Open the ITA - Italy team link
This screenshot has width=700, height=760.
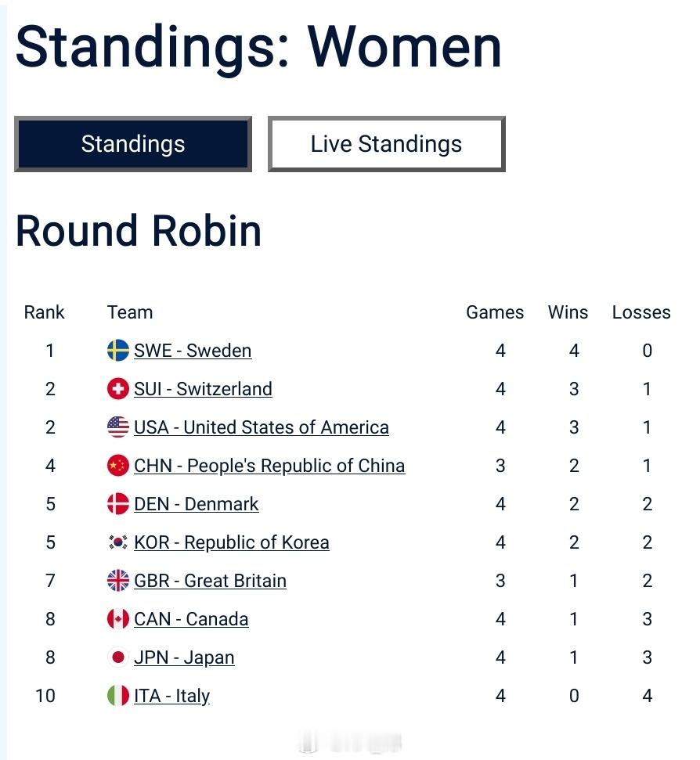(x=171, y=696)
